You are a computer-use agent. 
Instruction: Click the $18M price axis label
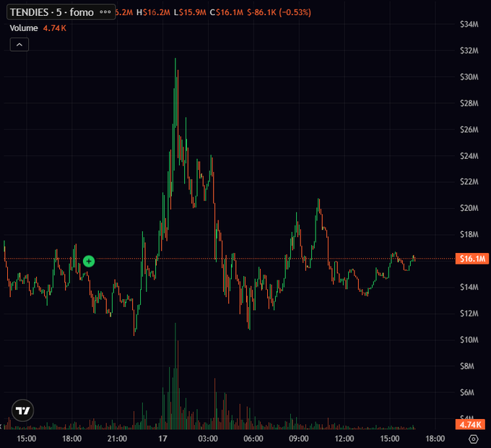tap(469, 234)
